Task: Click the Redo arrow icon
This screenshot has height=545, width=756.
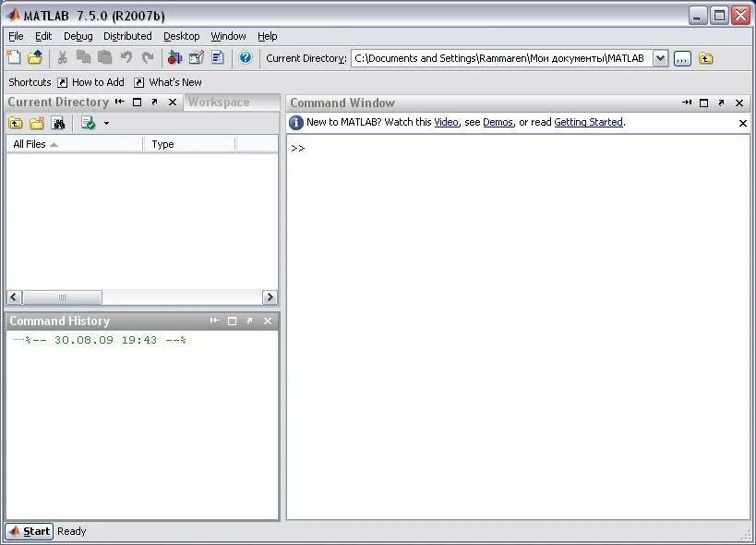Action: click(x=148, y=57)
